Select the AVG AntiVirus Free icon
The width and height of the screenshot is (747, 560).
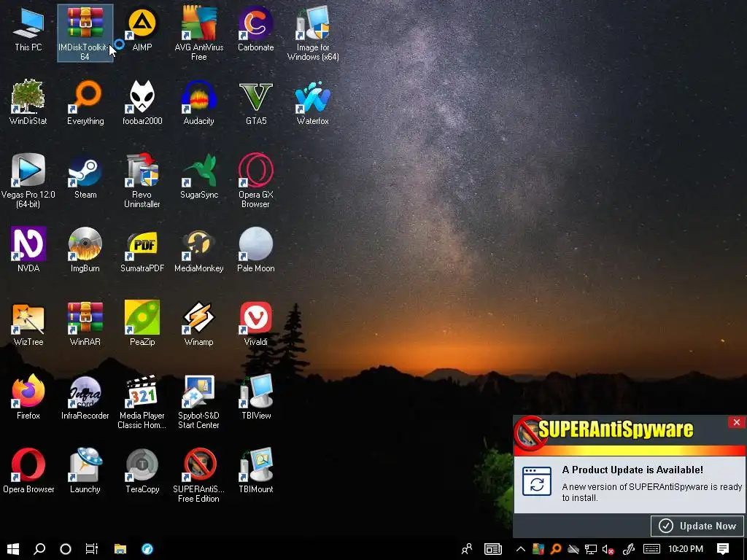pyautogui.click(x=198, y=34)
